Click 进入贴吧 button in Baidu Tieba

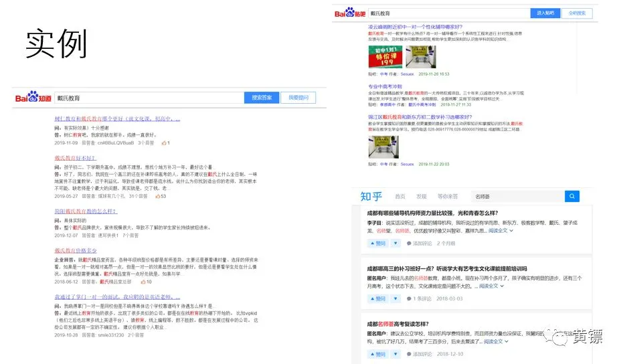pos(545,13)
